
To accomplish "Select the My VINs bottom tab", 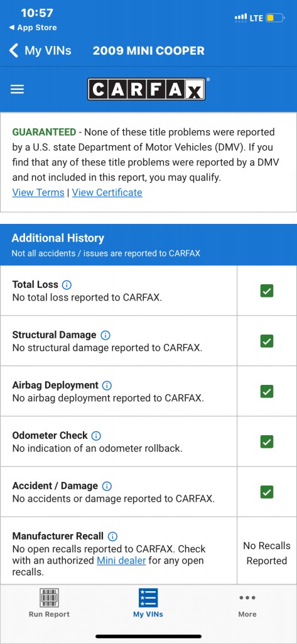I will point(148,603).
